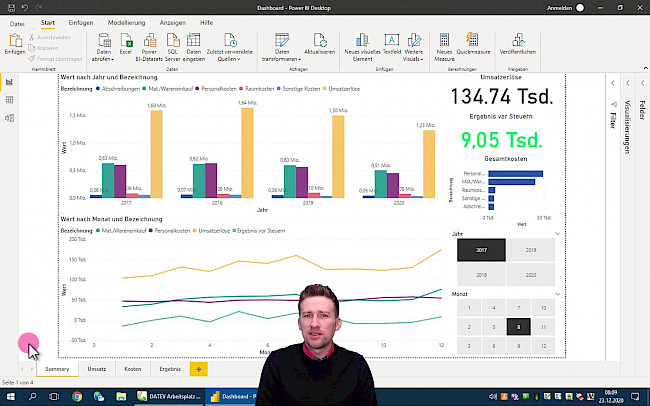Select year 2020 slicer tile
650x406 pixels.
pyautogui.click(x=531, y=275)
